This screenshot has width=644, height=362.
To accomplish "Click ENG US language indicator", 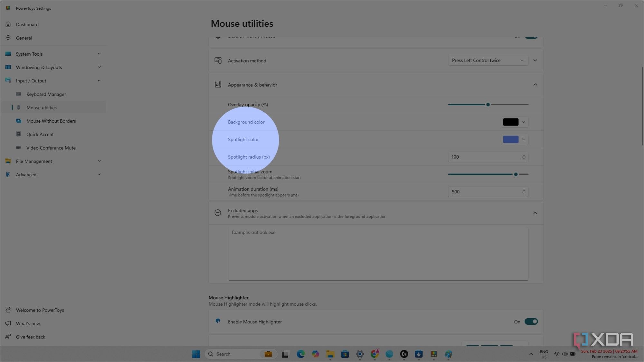I will tap(544, 354).
